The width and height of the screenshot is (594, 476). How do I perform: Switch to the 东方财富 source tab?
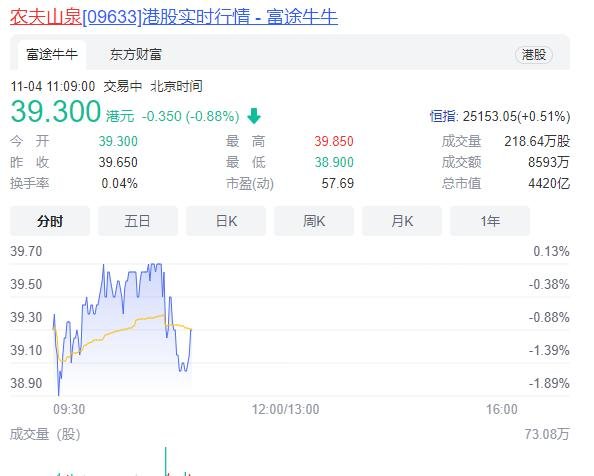coord(136,55)
